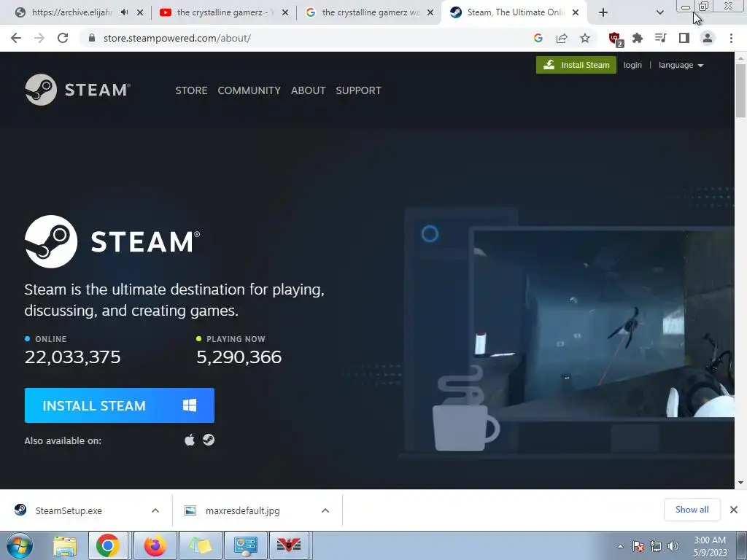Open the Chrome three-dot menu
The width and height of the screenshot is (747, 560).
(x=731, y=38)
